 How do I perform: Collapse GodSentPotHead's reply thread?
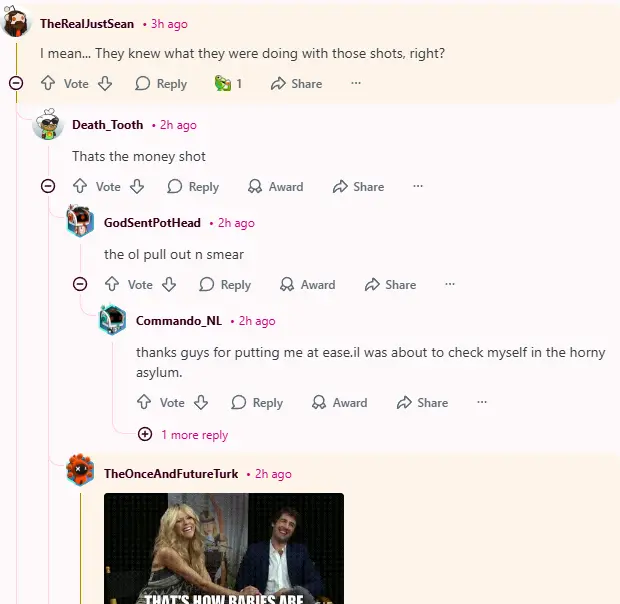click(80, 285)
